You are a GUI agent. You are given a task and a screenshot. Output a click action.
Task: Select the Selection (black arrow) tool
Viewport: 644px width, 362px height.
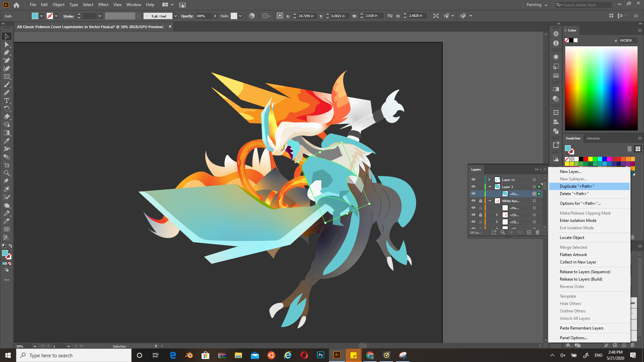[x=7, y=36]
